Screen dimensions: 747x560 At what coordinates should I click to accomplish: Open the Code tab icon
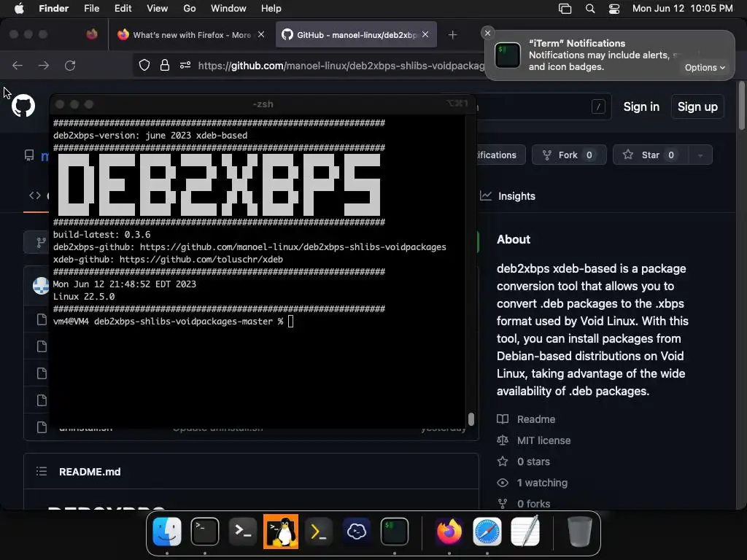35,195
